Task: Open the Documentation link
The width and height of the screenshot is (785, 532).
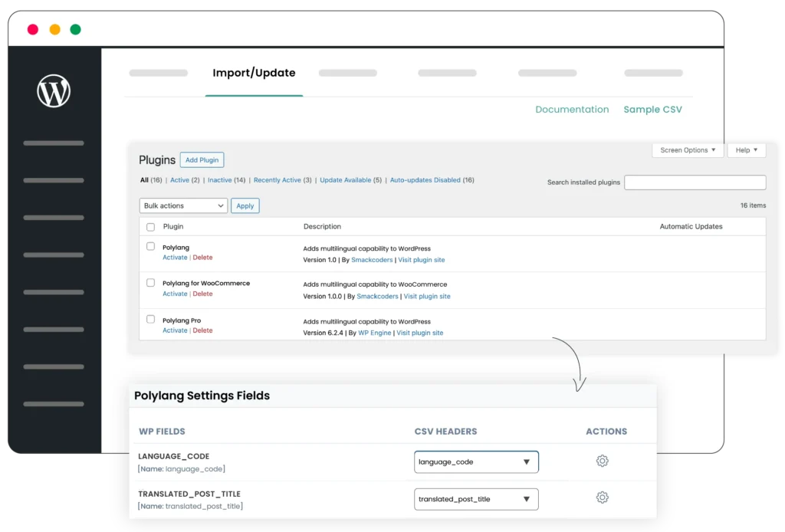Action: click(572, 109)
